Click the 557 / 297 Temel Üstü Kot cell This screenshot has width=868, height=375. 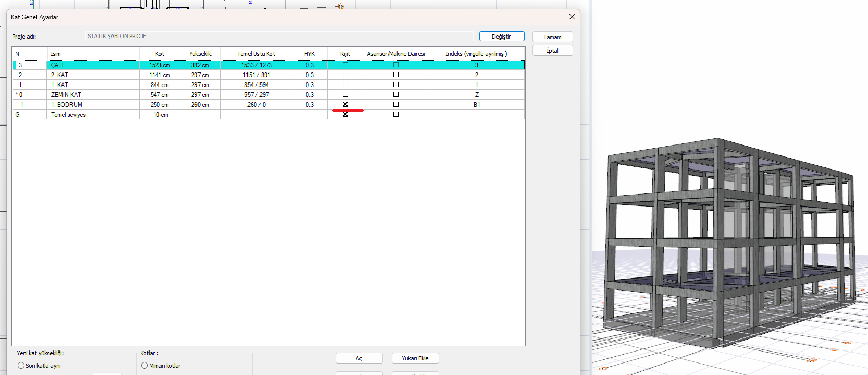[256, 95]
